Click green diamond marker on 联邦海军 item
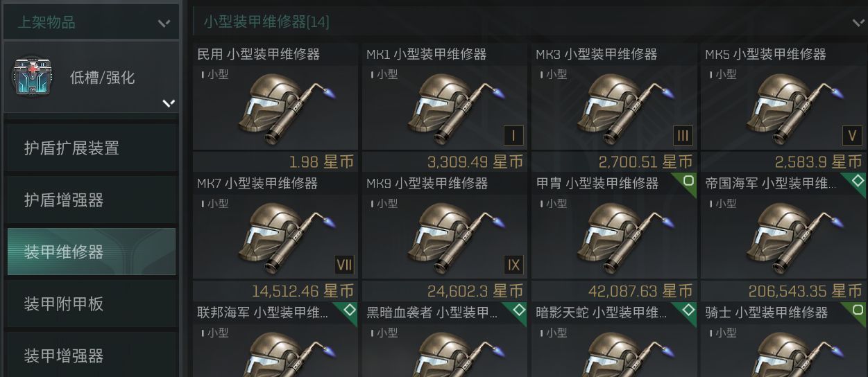 point(349,310)
